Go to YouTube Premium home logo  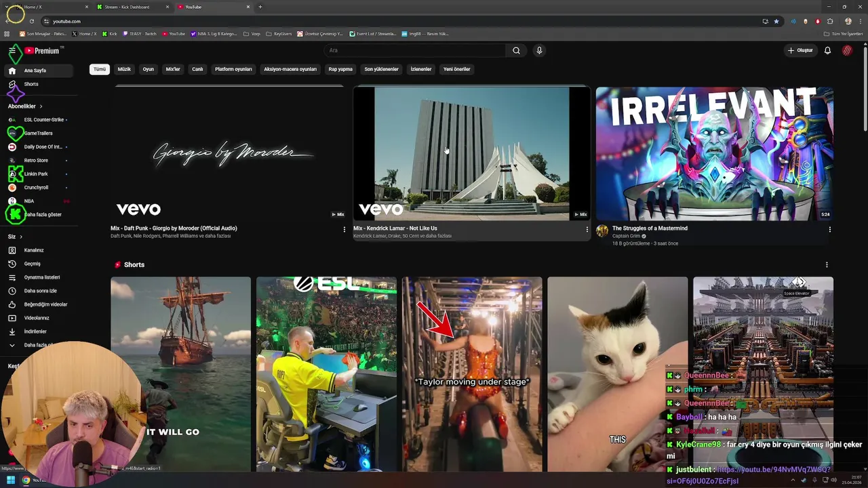point(43,50)
